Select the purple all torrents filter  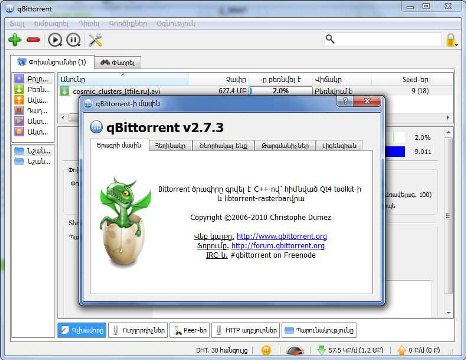pyautogui.click(x=33, y=79)
